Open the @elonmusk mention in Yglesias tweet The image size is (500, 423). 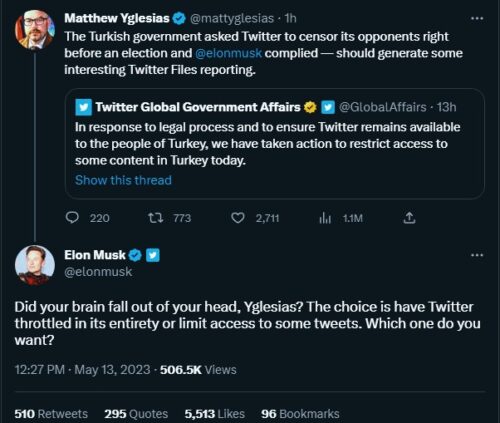[228, 53]
